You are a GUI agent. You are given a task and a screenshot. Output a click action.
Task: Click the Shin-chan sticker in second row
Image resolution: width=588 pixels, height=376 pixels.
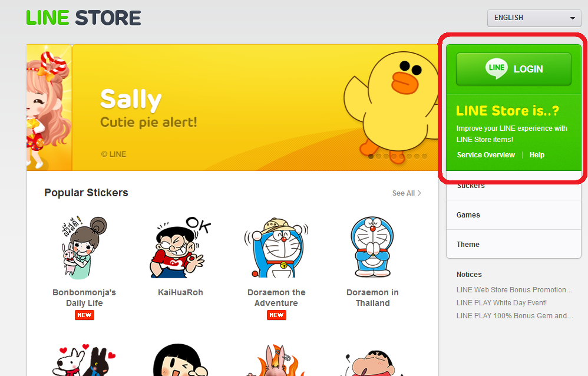click(372, 361)
